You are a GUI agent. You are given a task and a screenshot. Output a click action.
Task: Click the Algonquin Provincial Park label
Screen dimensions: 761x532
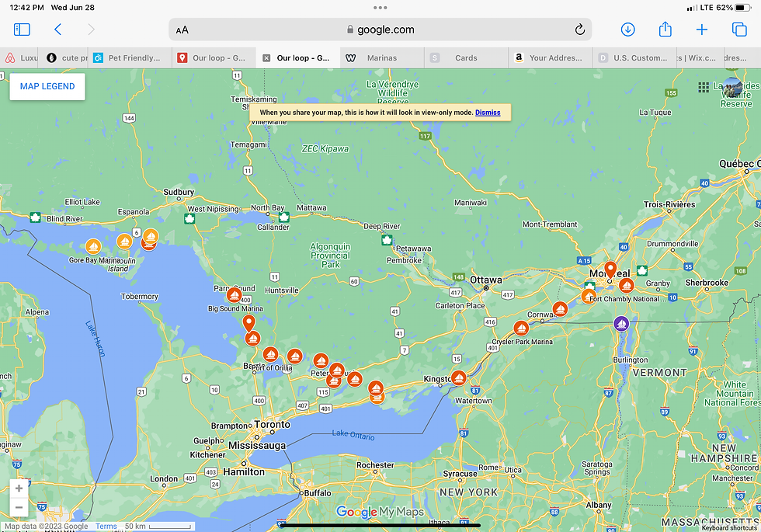[330, 256]
